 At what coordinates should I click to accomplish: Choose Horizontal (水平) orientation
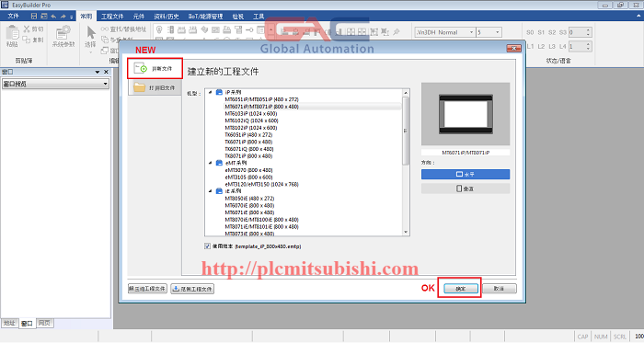[x=466, y=175]
